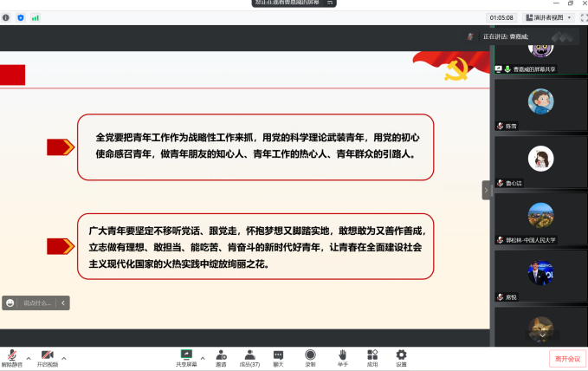Viewport: 588px width, 371px height.
Task: Expand audio options arrow beside microphone
Action: click(x=29, y=357)
